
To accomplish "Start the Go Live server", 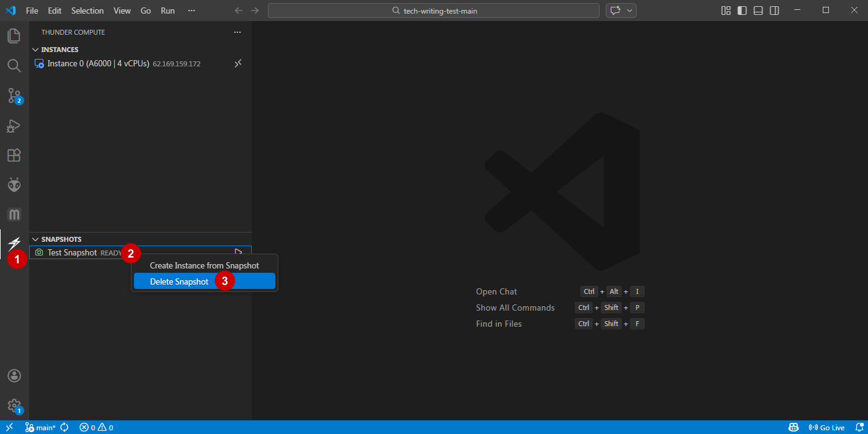I will pyautogui.click(x=826, y=427).
